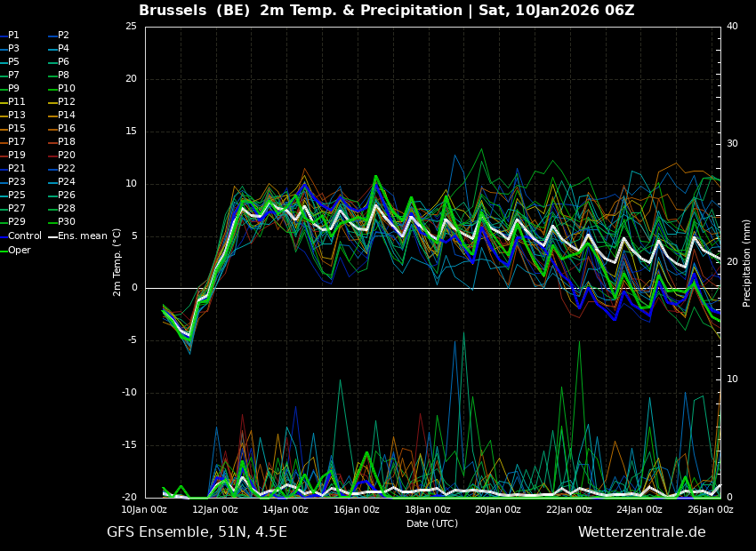Click the Date (UTC) axis label
756x551 pixels.
(432, 523)
